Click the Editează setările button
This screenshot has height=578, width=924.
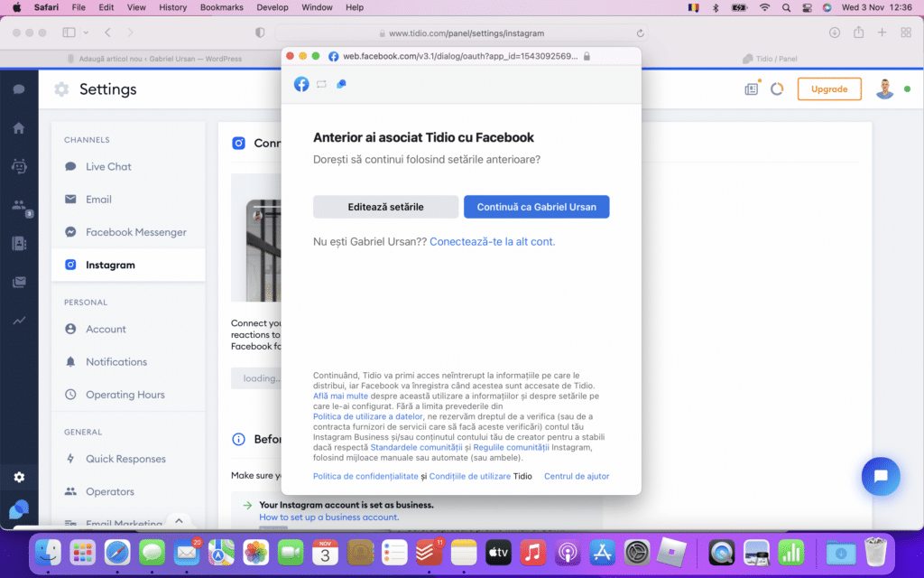[x=385, y=207]
